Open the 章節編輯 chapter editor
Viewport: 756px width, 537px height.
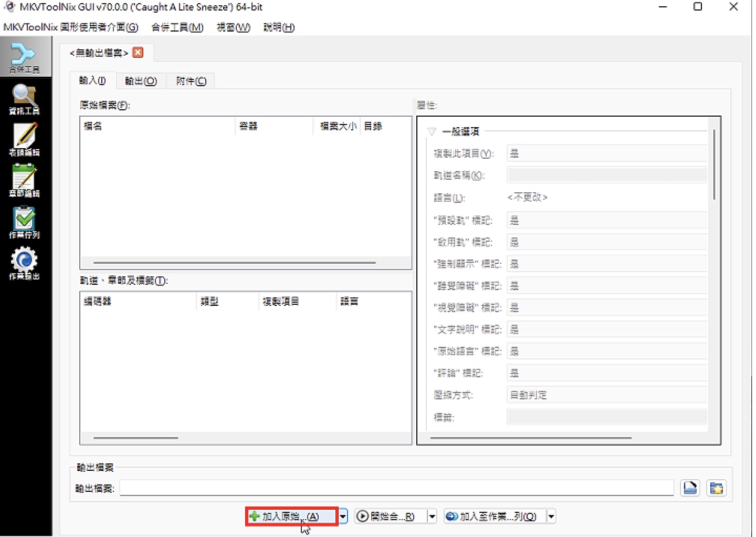tap(25, 181)
